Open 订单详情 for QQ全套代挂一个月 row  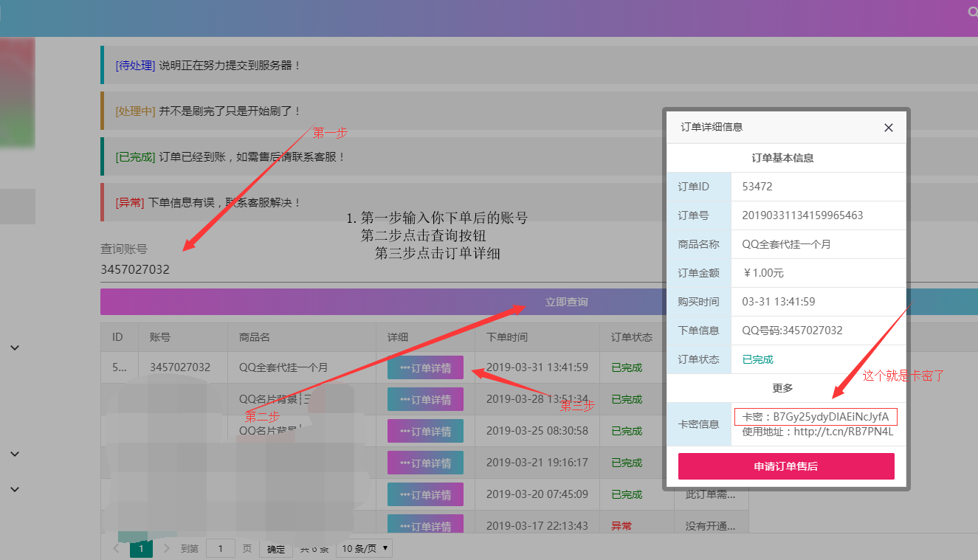point(425,367)
